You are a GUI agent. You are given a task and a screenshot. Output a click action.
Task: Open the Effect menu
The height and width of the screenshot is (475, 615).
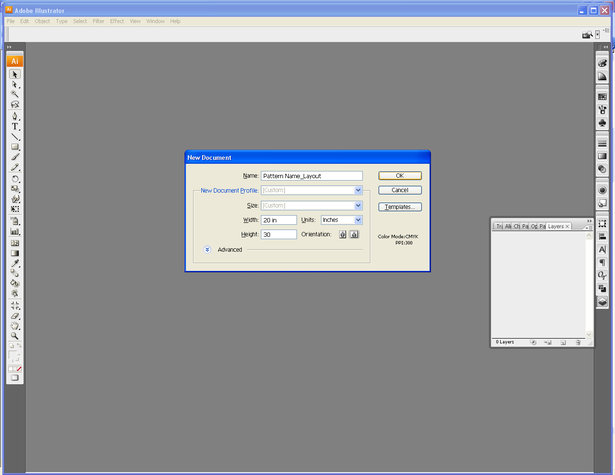[116, 21]
